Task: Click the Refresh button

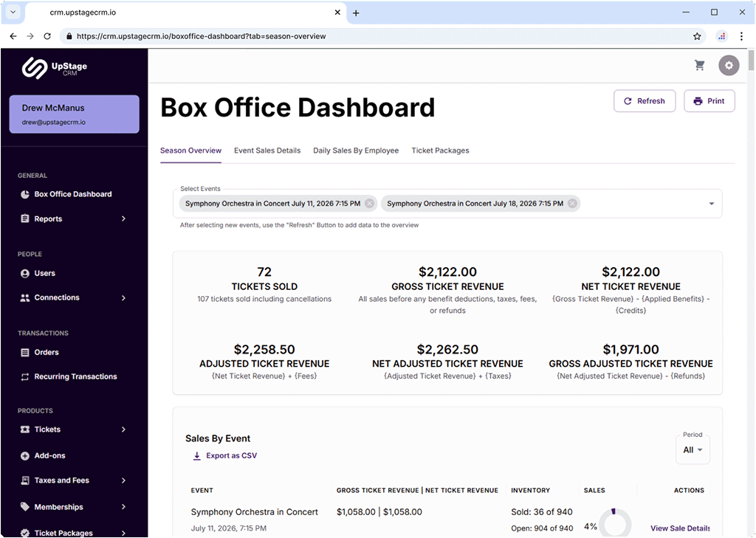Action: click(x=644, y=101)
